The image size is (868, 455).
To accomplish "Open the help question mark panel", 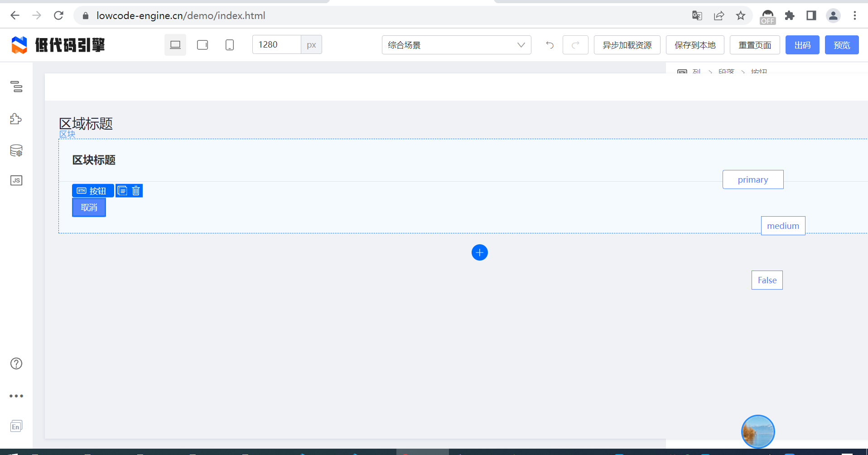I will point(16,363).
